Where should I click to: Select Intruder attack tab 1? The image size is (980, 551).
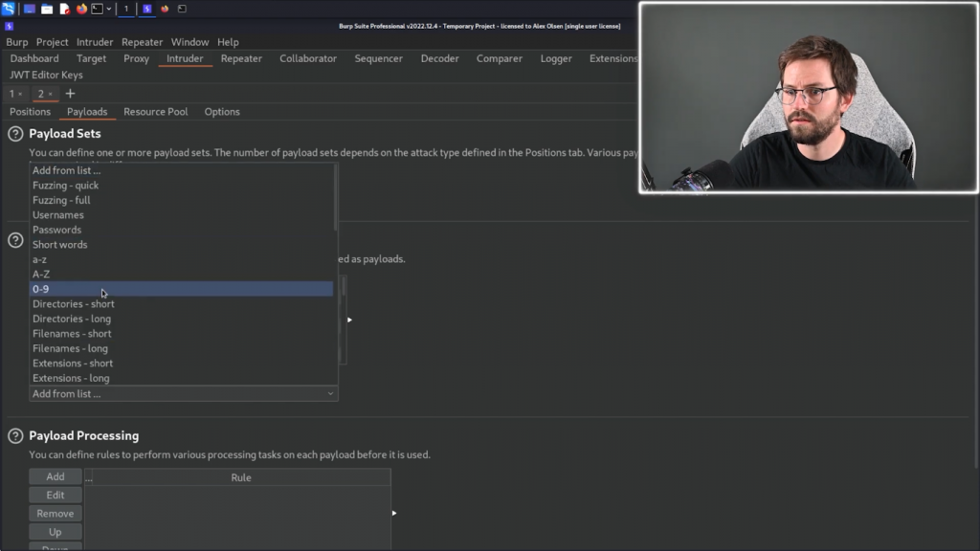(x=11, y=94)
